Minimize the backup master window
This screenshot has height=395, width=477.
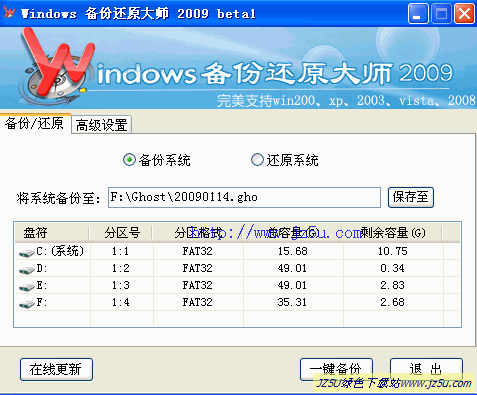(418, 14)
